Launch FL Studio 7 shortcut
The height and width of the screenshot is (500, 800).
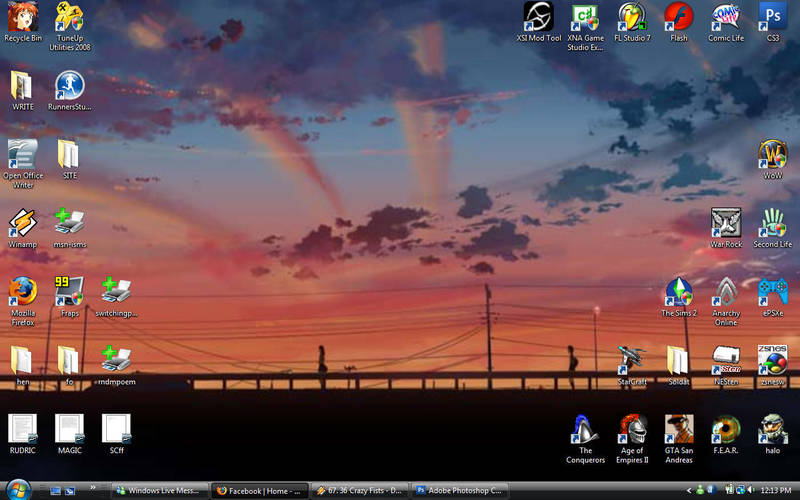(633, 22)
